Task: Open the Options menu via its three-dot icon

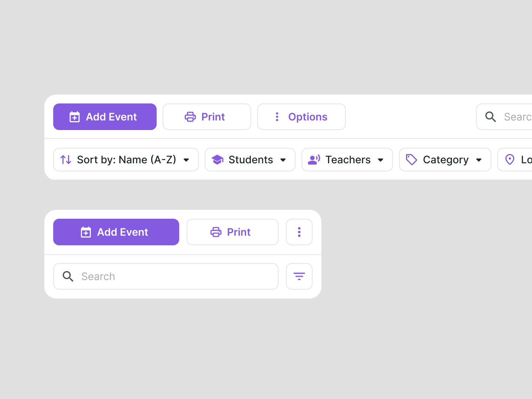Action: coord(277,117)
